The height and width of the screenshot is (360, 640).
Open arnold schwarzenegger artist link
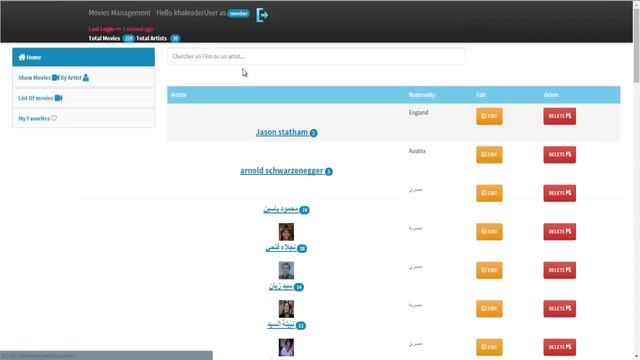[282, 171]
